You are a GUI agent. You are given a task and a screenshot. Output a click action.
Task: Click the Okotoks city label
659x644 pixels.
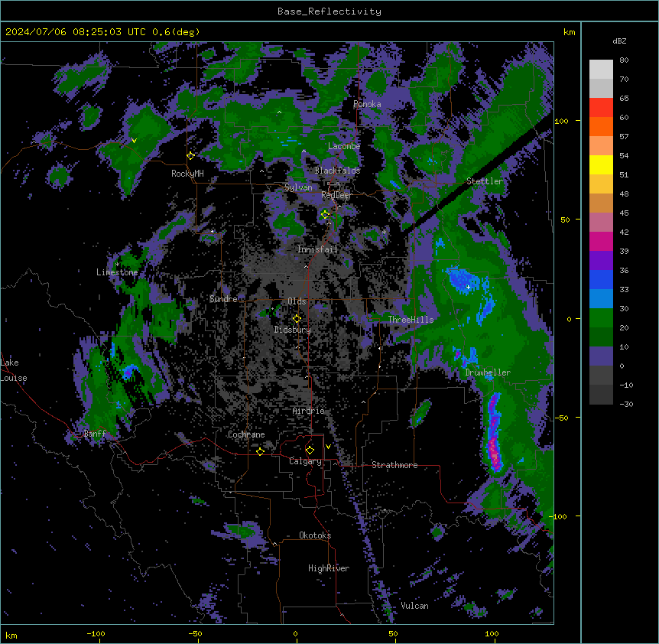pyautogui.click(x=315, y=535)
